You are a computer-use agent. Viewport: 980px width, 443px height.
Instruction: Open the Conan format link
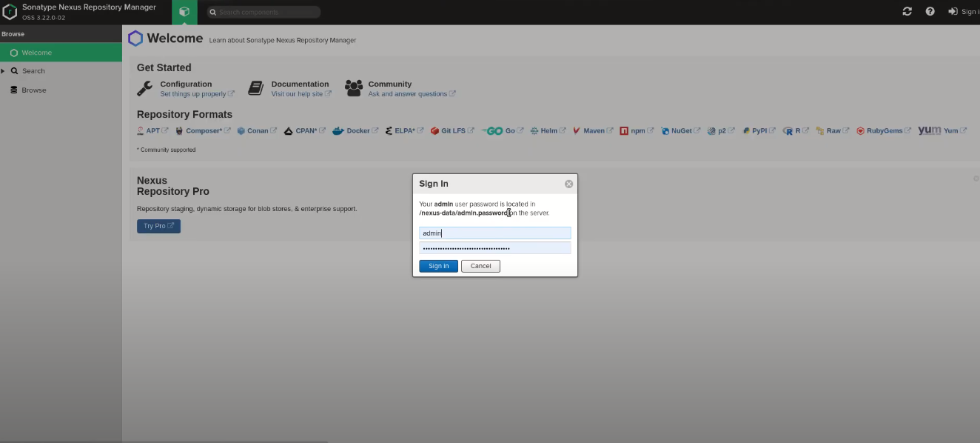click(258, 130)
